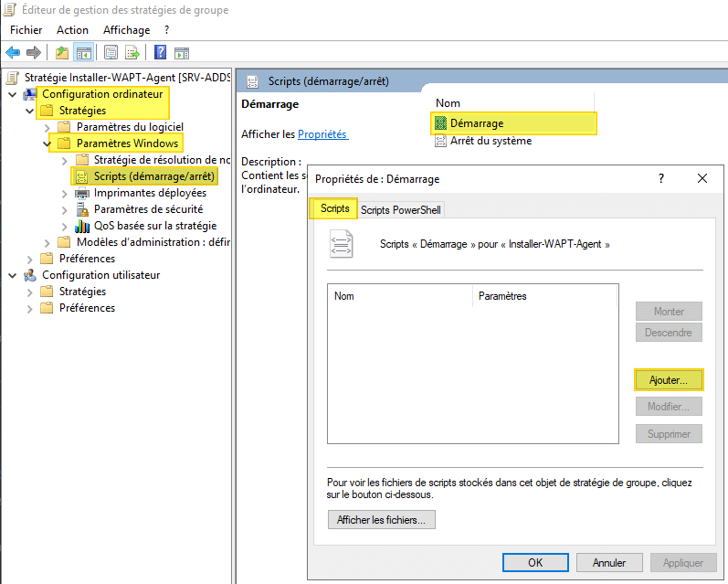Image resolution: width=728 pixels, height=584 pixels.
Task: Expand Modèles d'administration tree node
Action: [x=47, y=242]
